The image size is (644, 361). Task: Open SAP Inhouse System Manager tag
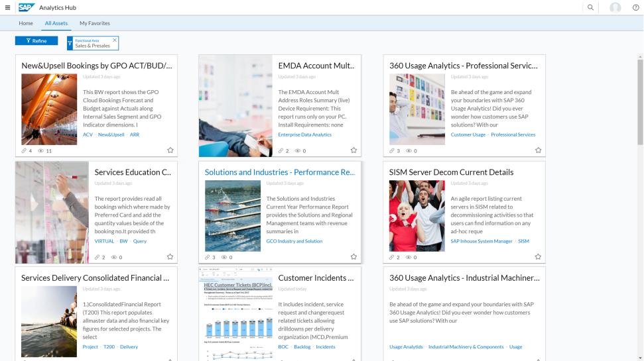pyautogui.click(x=482, y=241)
